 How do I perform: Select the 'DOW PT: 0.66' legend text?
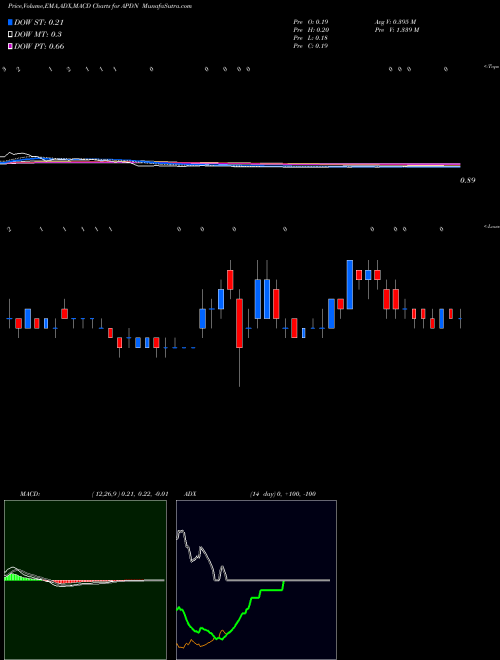click(39, 46)
